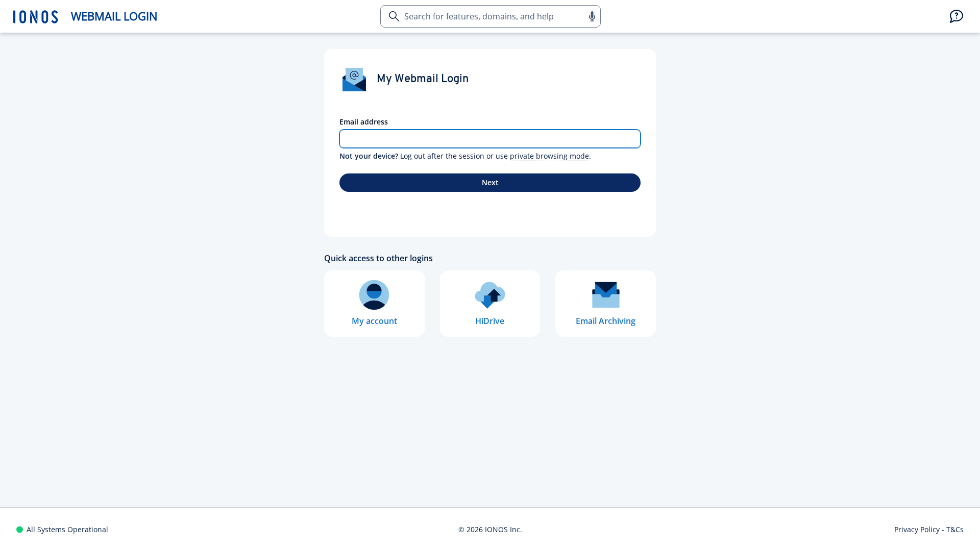This screenshot has height=551, width=980.
Task: Click the 'Not your device?' text
Action: coord(369,156)
